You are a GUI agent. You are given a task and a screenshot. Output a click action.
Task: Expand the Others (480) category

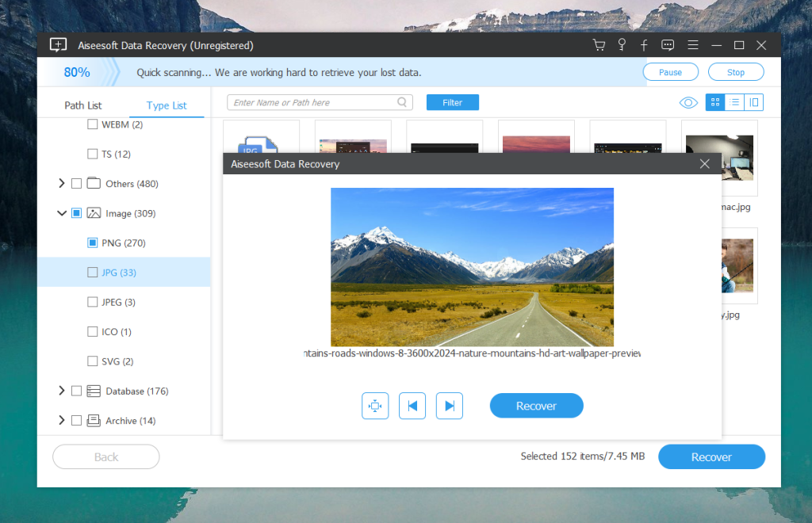(x=62, y=184)
